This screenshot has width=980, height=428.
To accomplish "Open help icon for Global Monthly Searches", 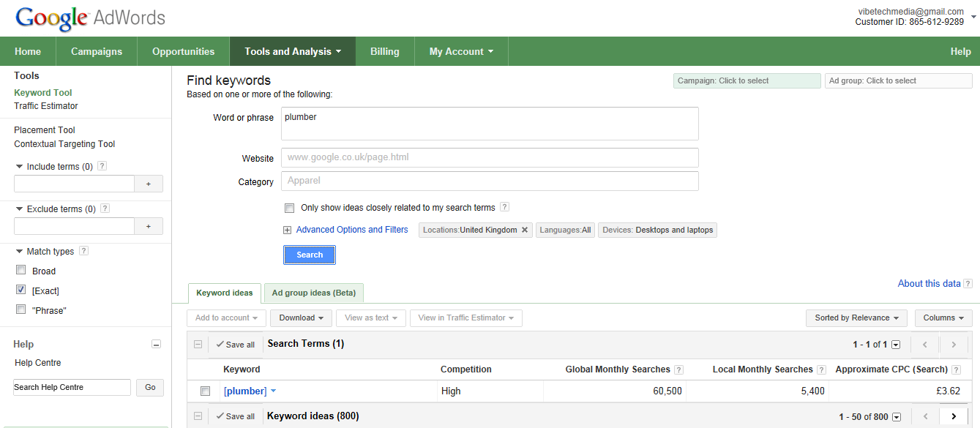I will (679, 369).
